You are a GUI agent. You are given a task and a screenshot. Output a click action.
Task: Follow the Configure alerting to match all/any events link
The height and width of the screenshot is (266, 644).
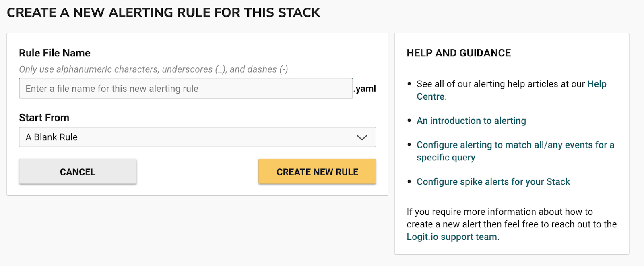(x=515, y=145)
